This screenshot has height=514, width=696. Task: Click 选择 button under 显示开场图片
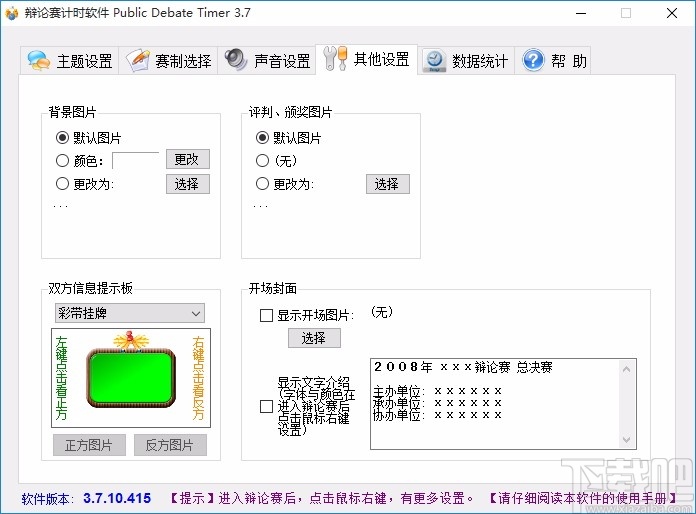tap(314, 338)
